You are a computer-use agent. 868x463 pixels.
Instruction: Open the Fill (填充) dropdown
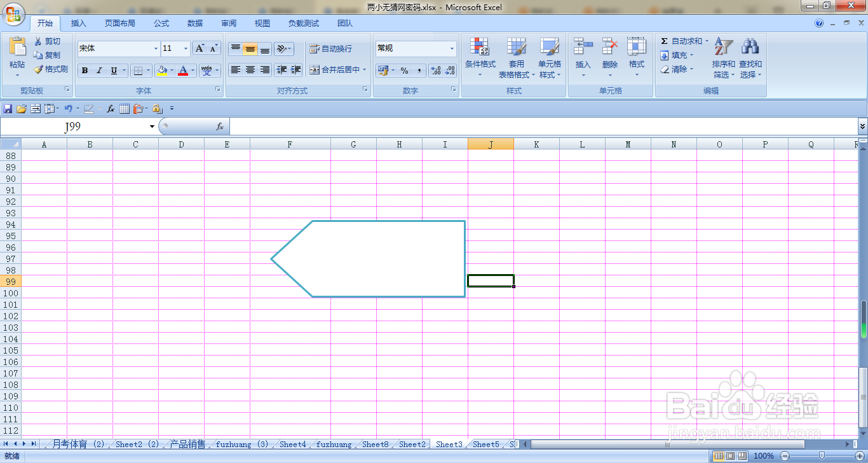point(677,55)
